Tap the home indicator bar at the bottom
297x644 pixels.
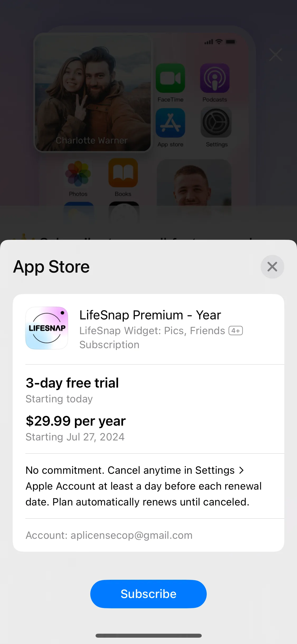(x=149, y=636)
